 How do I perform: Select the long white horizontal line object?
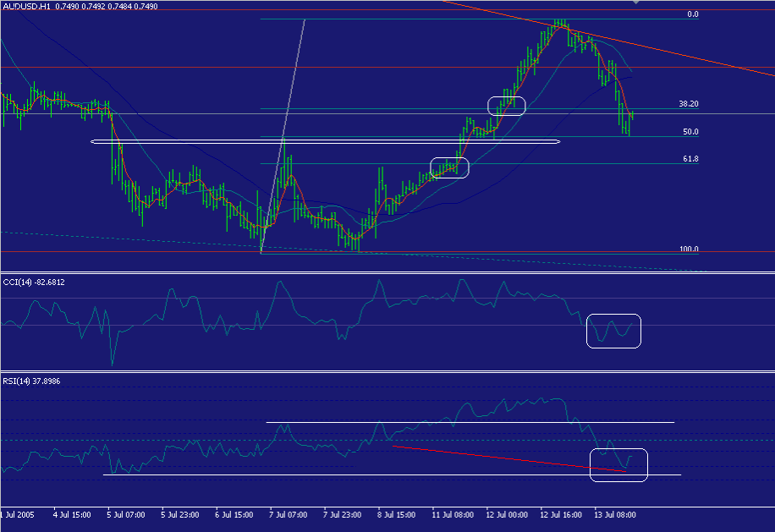coord(322,141)
